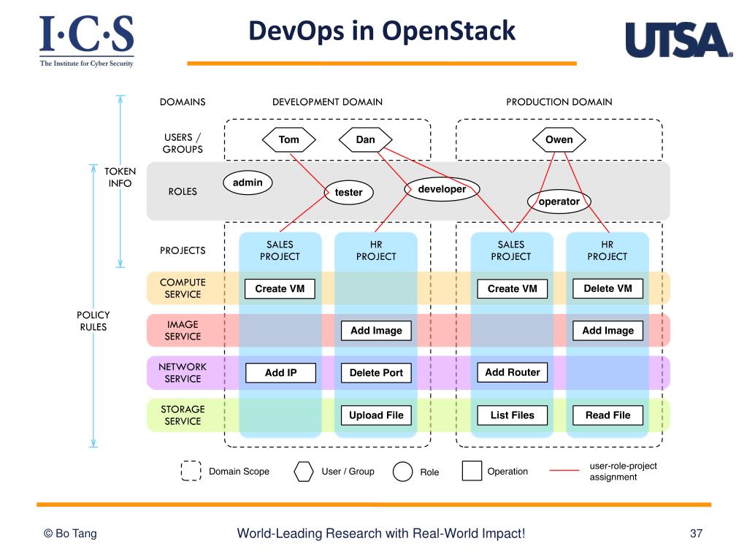Select the admin role oval
Image resolution: width=747 pixels, height=560 pixels.
[248, 183]
